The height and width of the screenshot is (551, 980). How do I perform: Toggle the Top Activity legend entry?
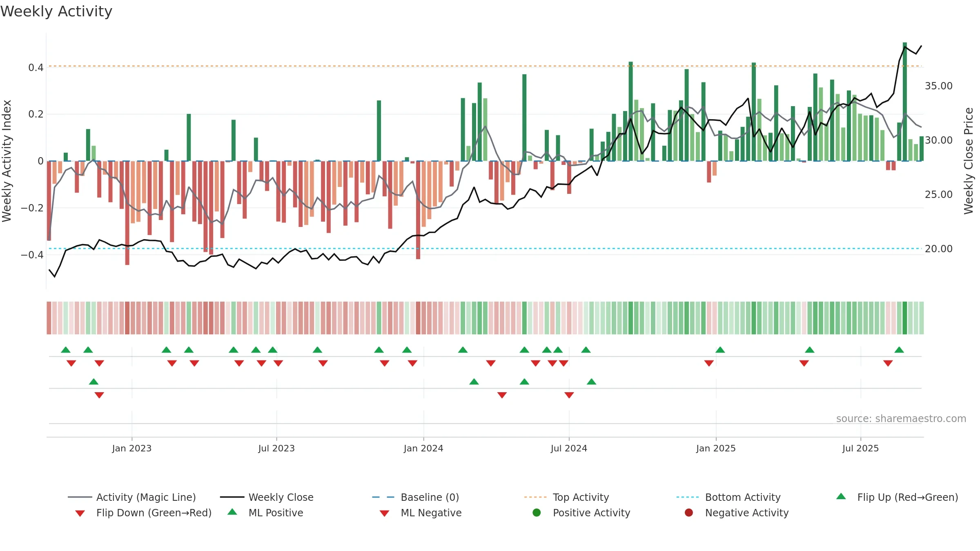566,497
